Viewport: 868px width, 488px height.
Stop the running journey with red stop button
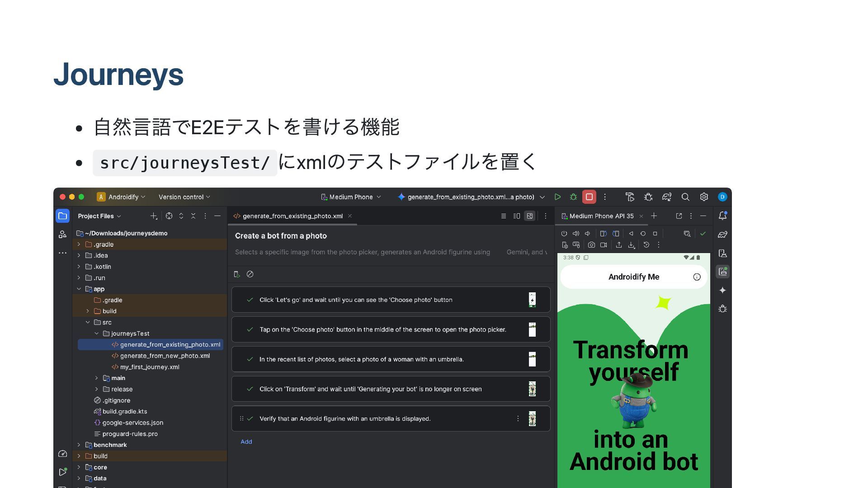pyautogui.click(x=589, y=197)
